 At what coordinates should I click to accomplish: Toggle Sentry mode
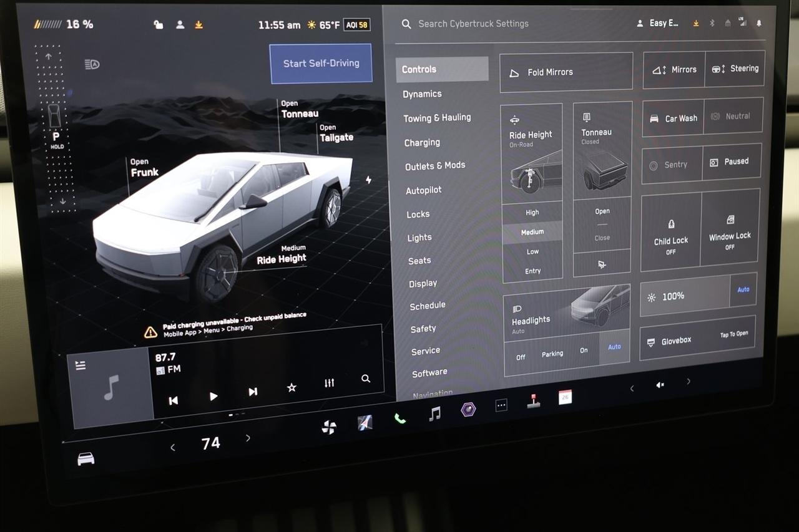pyautogui.click(x=672, y=165)
